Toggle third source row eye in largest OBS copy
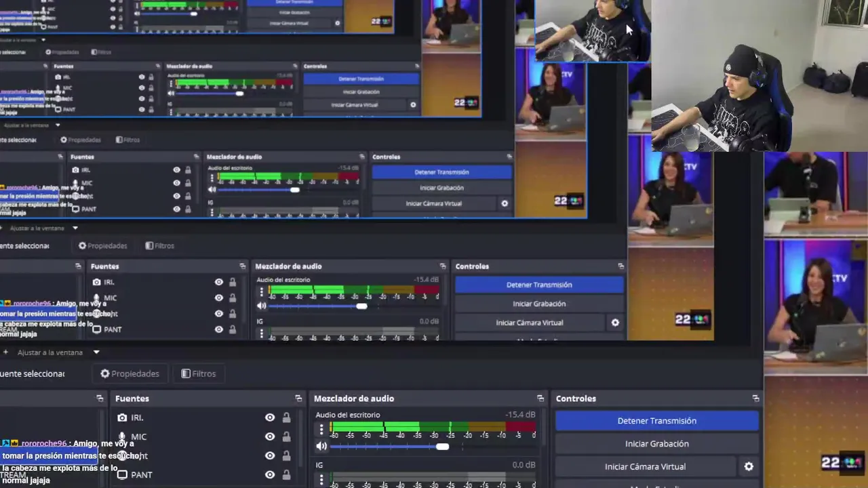868x488 pixels. click(x=270, y=455)
